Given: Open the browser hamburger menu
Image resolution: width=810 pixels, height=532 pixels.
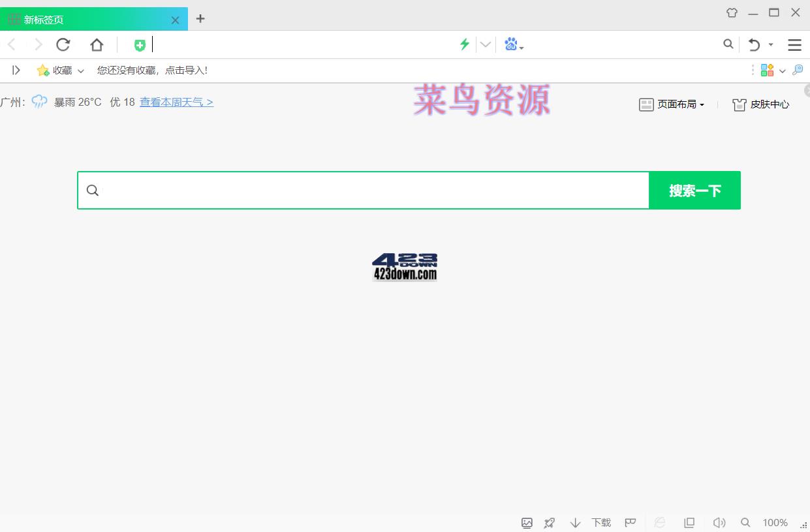Looking at the screenshot, I should (x=794, y=44).
